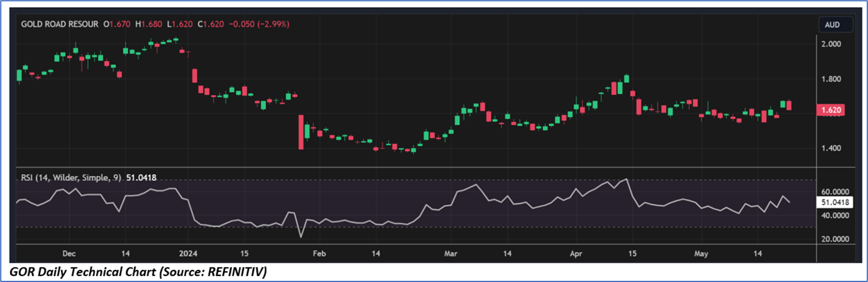
Task: Click the May date axis label
Action: tap(700, 253)
